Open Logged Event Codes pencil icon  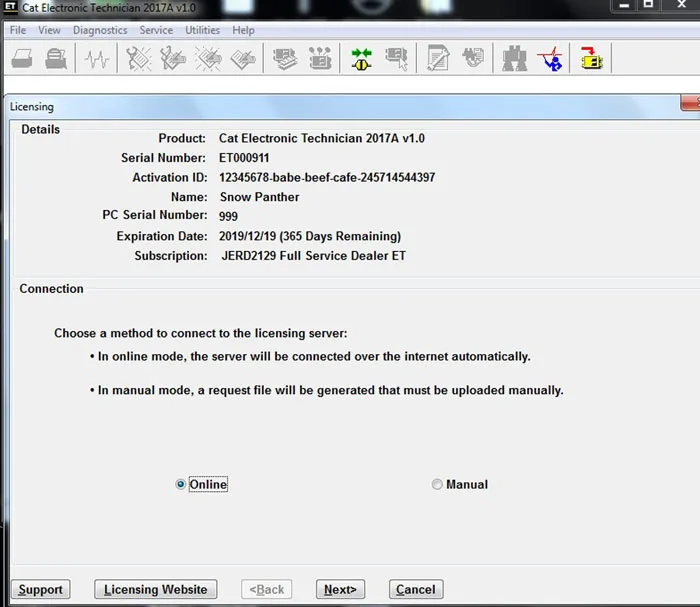point(243,58)
